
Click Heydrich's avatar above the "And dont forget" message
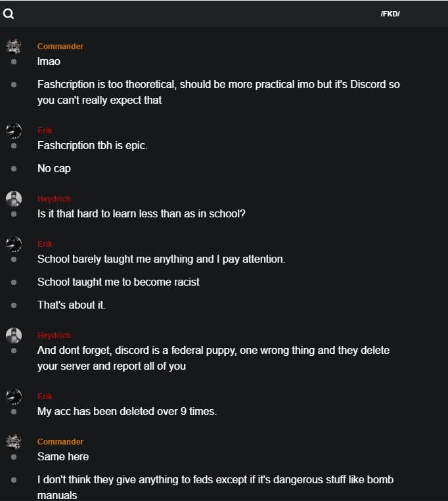coord(14,336)
